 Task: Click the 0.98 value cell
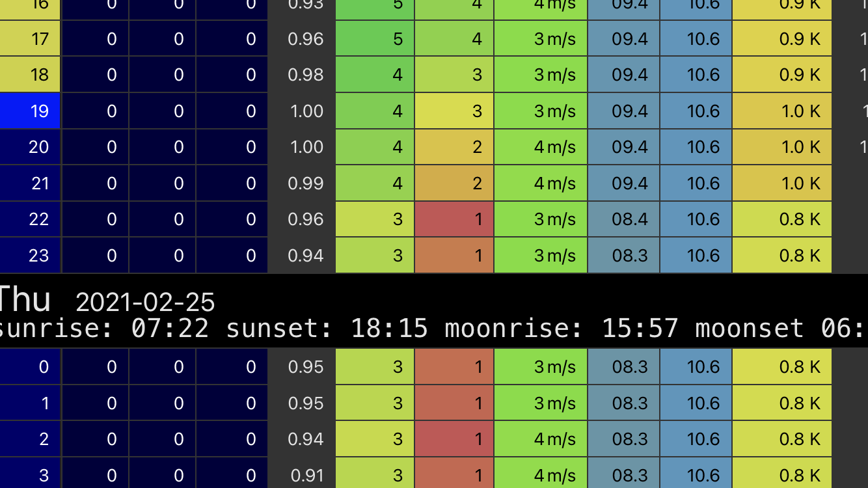[305, 75]
